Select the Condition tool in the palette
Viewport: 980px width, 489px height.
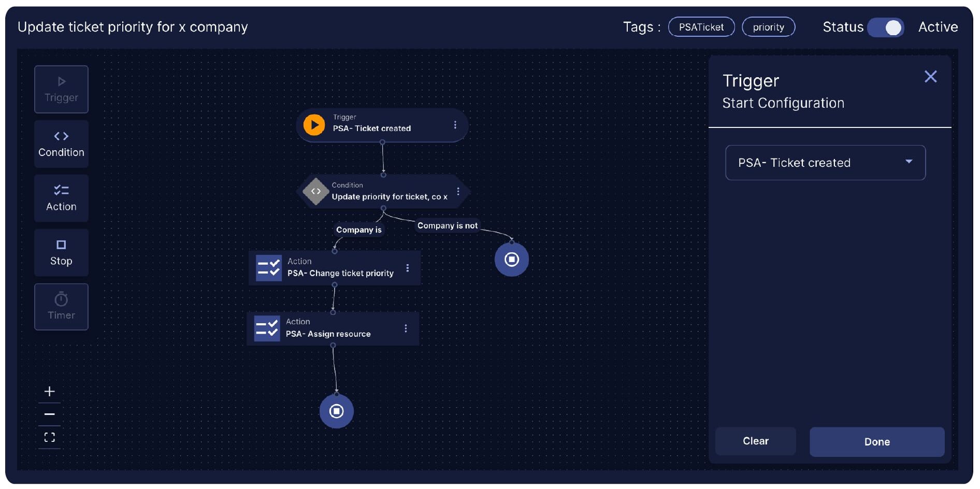61,144
